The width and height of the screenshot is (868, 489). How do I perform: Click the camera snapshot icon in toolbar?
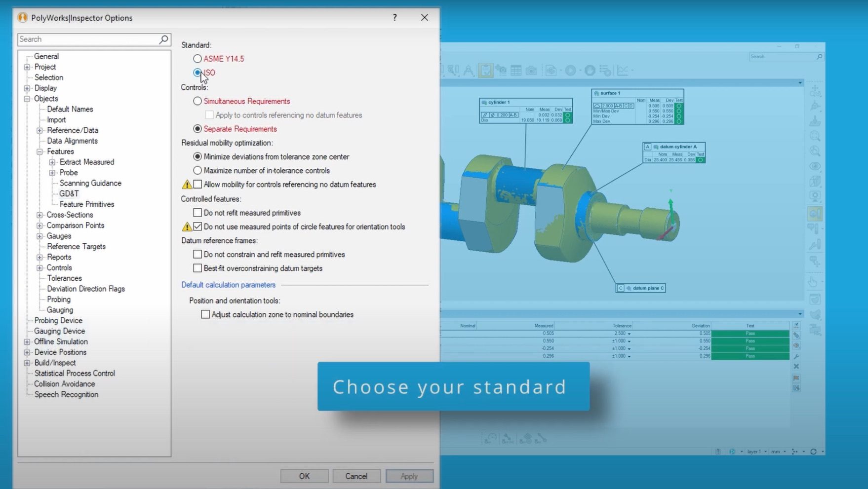(x=531, y=71)
